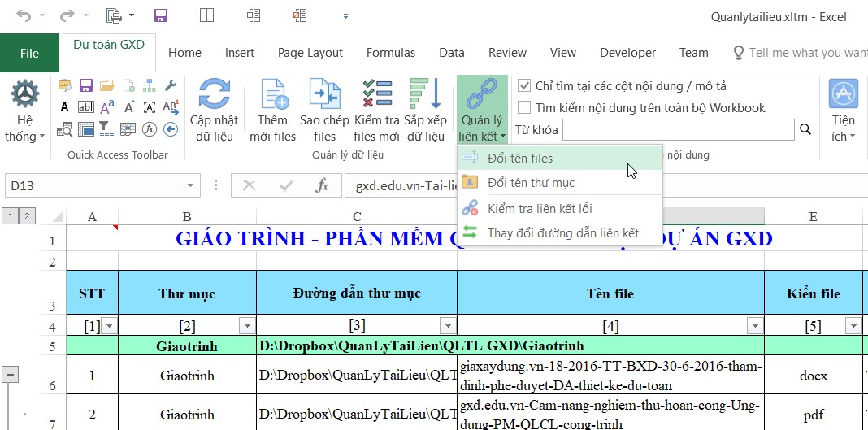Viewport: 868px width, 430px height.
Task: Click the Từ khóa search input field
Action: [x=678, y=129]
